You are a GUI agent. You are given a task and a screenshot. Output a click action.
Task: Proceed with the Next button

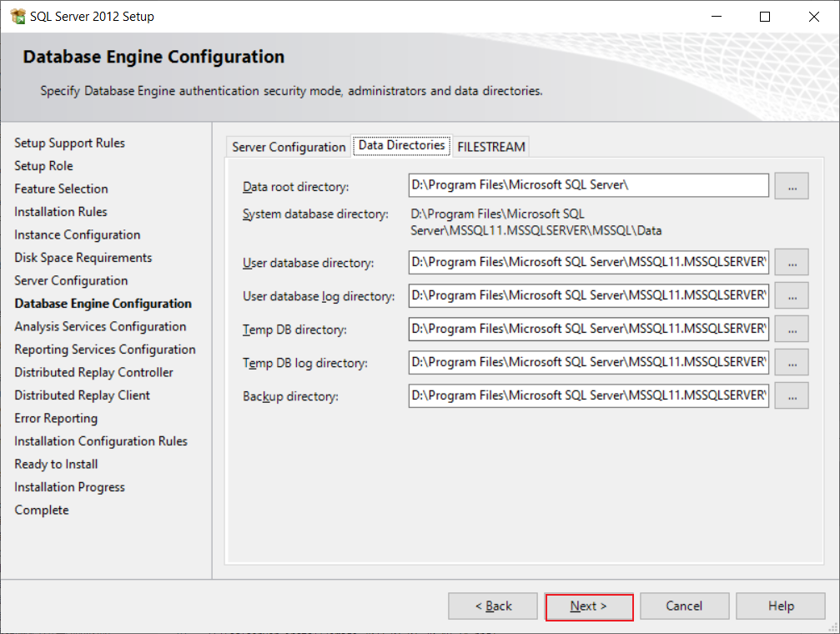pos(589,606)
